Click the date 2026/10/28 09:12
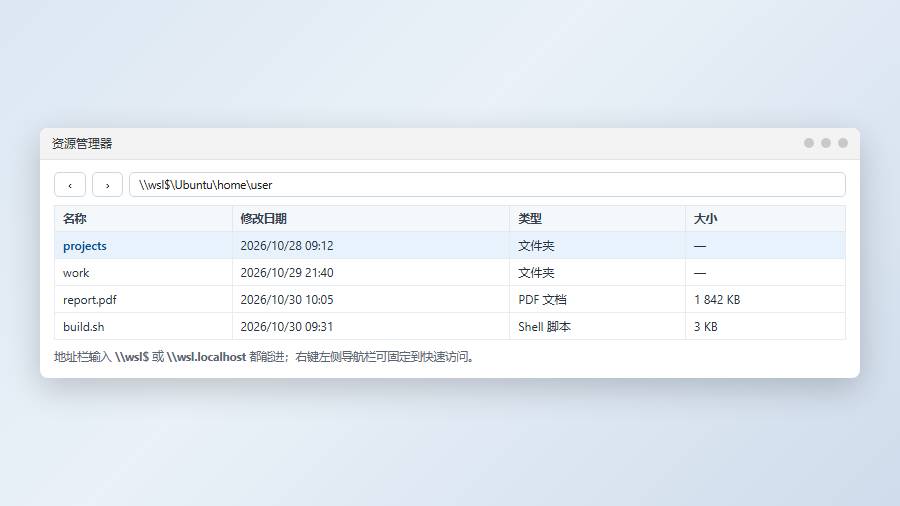This screenshot has width=900, height=506. (x=287, y=246)
